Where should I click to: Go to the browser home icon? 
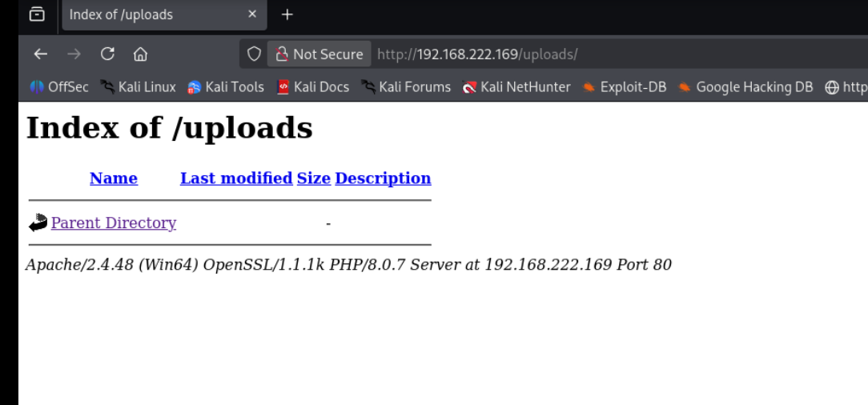pyautogui.click(x=140, y=54)
